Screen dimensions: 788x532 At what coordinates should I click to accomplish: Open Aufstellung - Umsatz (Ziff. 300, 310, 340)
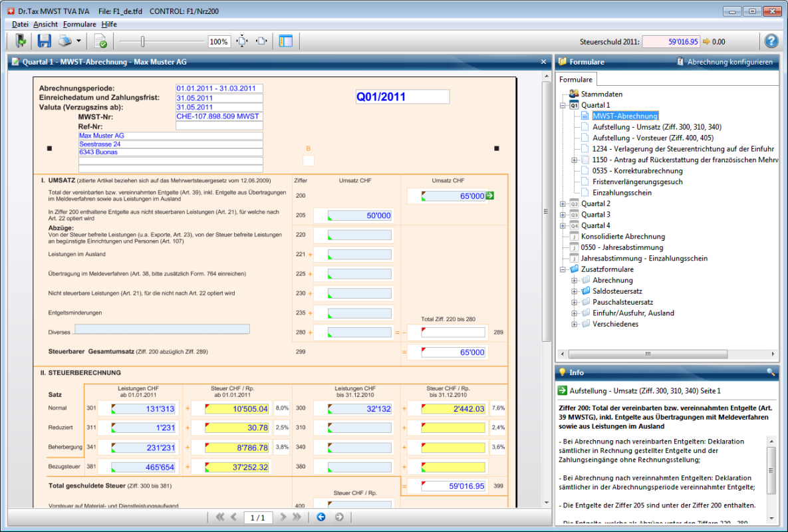coord(657,127)
